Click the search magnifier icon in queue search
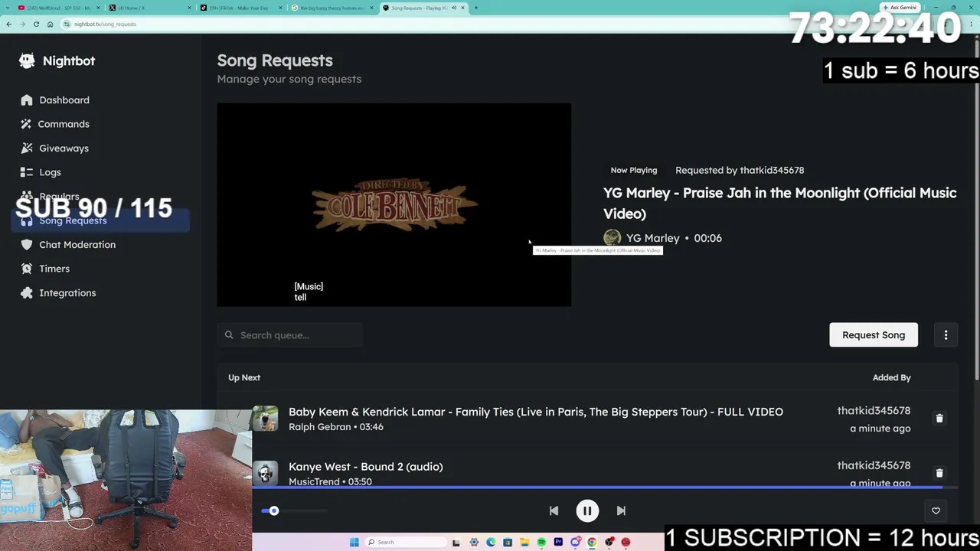This screenshot has height=551, width=980. point(229,335)
